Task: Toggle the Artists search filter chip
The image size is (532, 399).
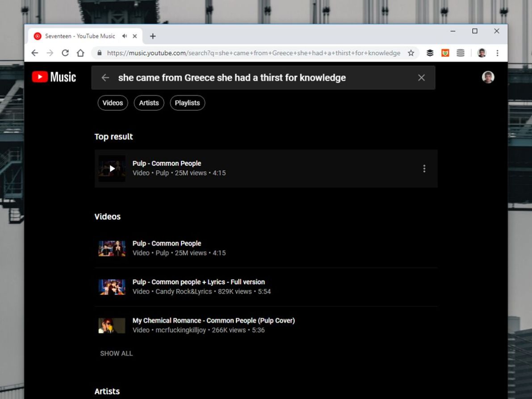Action: tap(149, 103)
